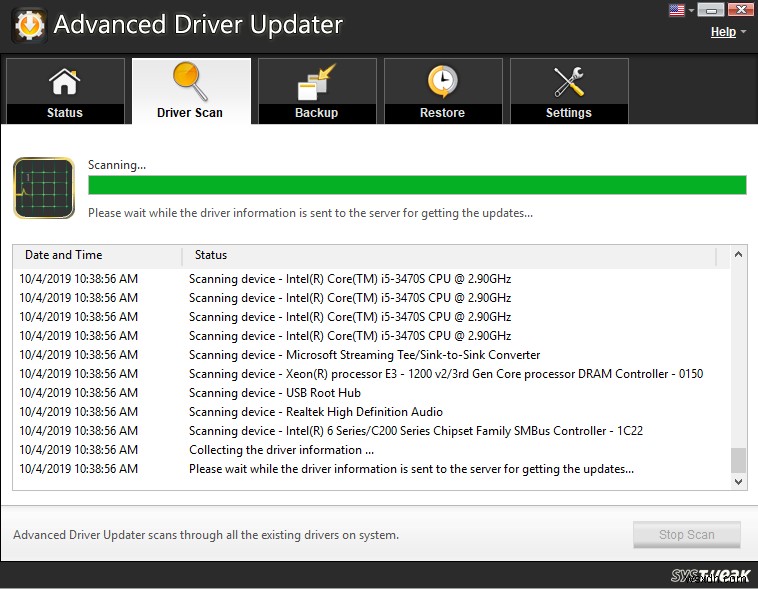Open the Help link
Image resolution: width=758 pixels, height=589 pixels.
pyautogui.click(x=723, y=32)
